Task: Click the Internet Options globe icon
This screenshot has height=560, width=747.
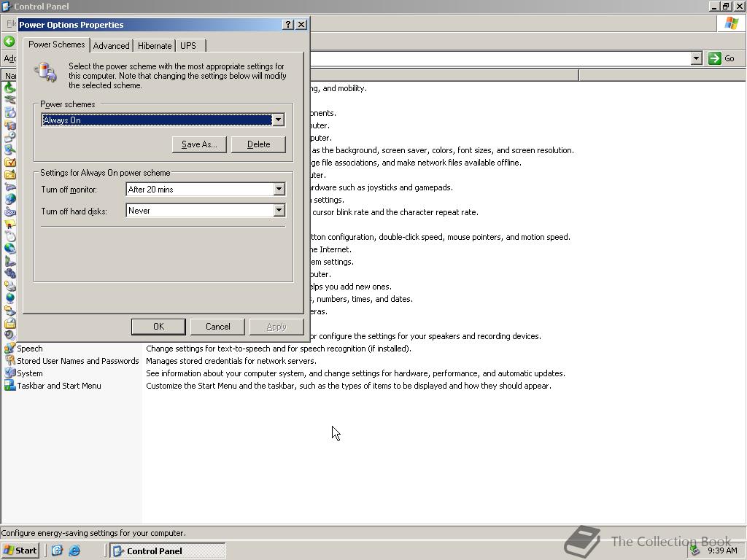Action: click(x=9, y=199)
